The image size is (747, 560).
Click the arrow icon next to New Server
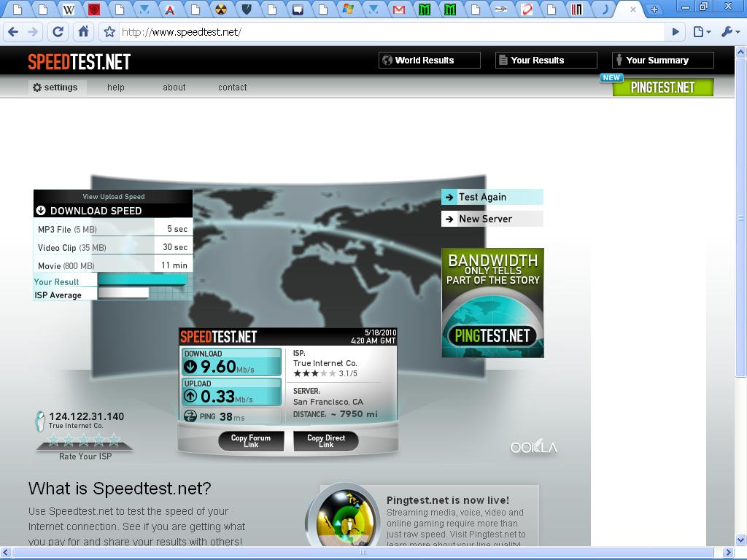coord(449,219)
